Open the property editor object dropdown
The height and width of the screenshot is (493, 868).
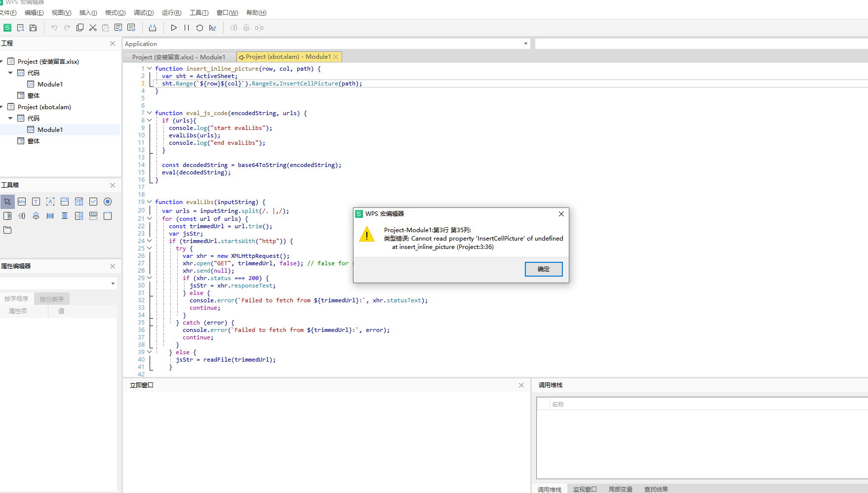113,284
